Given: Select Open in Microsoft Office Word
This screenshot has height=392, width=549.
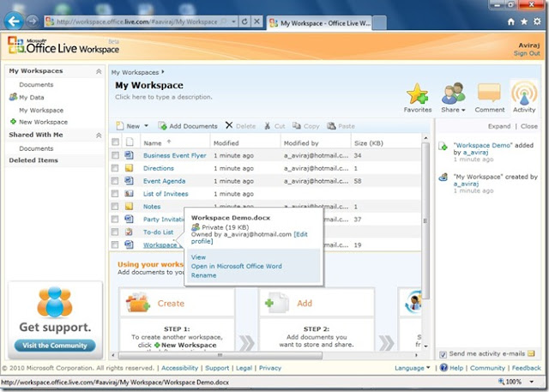Looking at the screenshot, I should 236,266.
